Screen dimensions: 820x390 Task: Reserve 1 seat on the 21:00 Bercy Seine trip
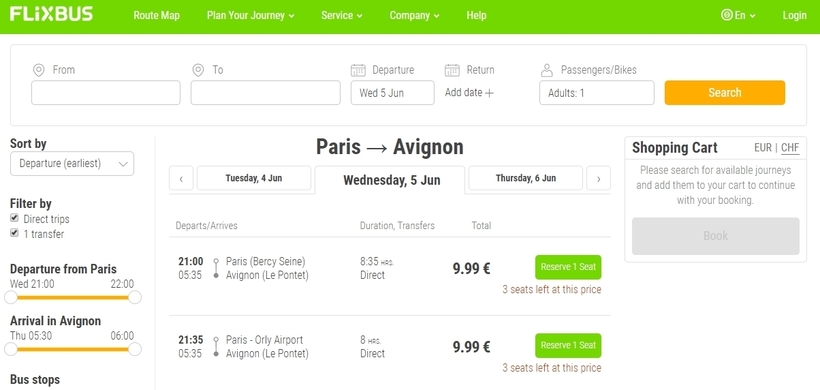[568, 267]
